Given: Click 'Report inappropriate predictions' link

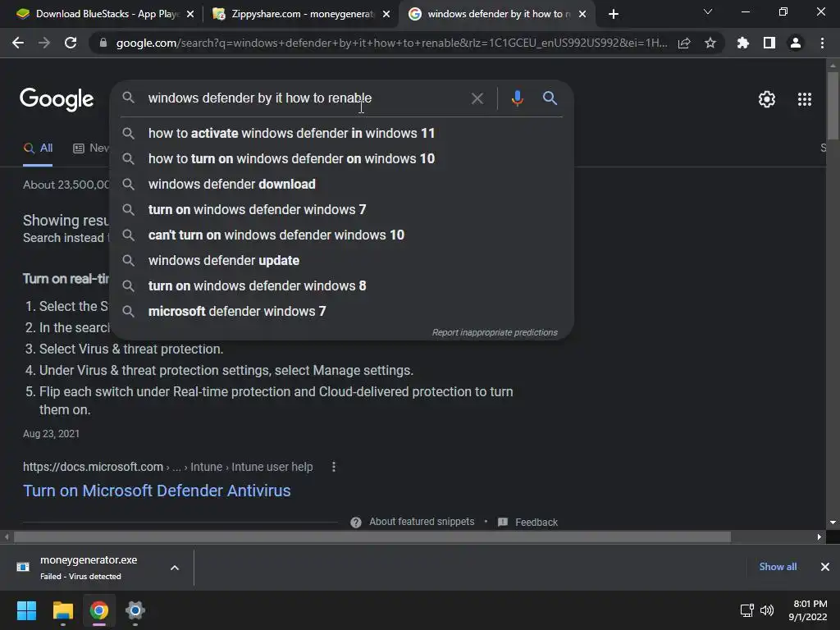Looking at the screenshot, I should [x=495, y=333].
